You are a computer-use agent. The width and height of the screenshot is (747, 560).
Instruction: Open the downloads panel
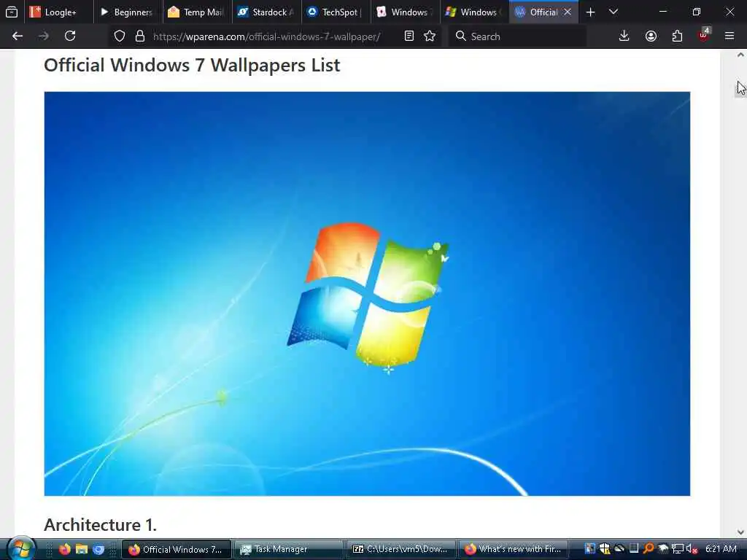[x=624, y=36]
